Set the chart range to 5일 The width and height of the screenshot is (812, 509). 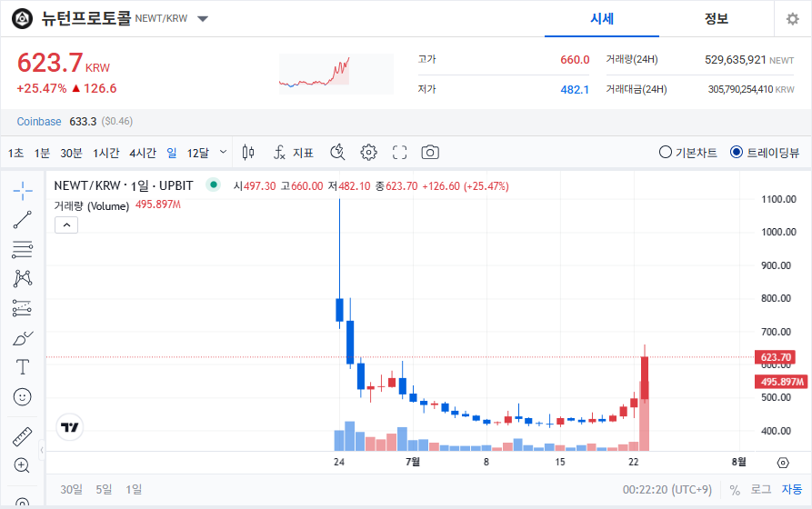click(104, 489)
